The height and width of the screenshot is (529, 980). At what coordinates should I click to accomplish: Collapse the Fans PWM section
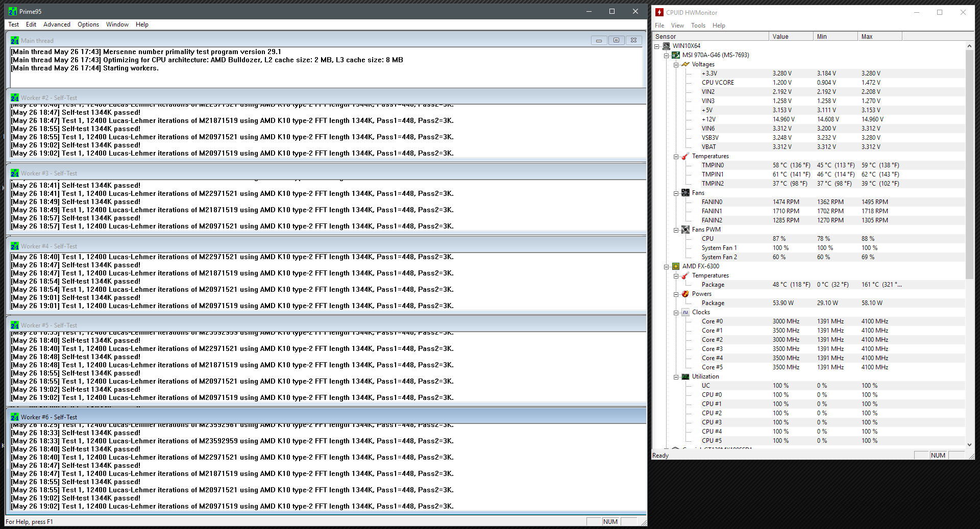coord(676,230)
